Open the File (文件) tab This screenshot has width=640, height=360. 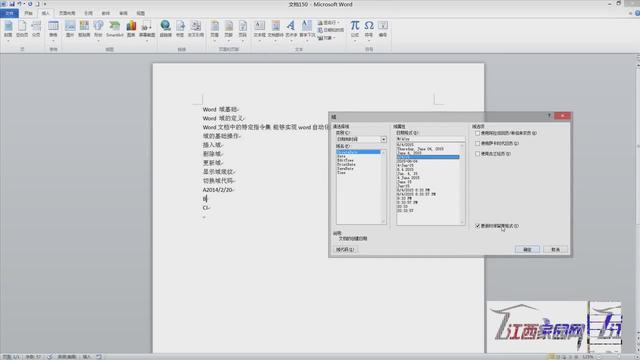point(9,13)
